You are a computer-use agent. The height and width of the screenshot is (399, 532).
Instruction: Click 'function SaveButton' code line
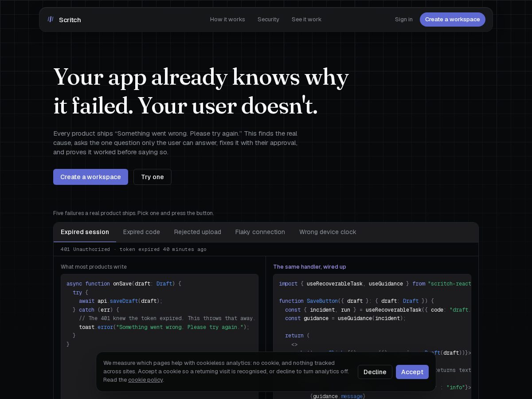tap(356, 301)
